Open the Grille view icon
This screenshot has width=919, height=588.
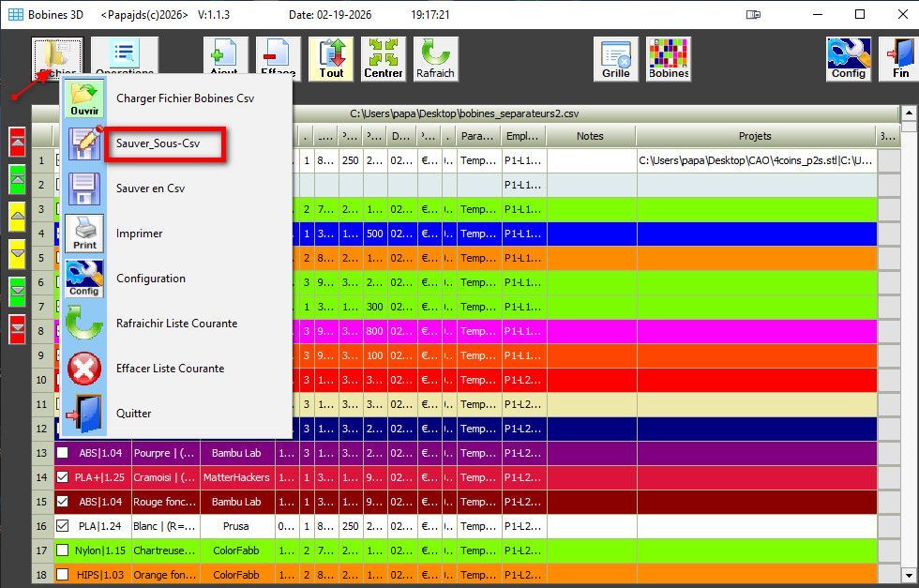pos(616,59)
